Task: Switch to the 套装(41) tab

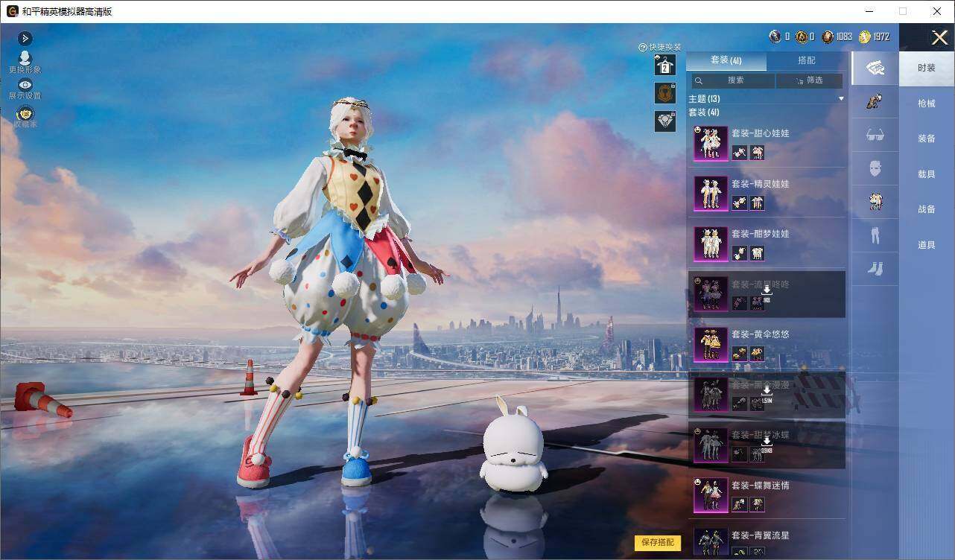Action: click(726, 60)
